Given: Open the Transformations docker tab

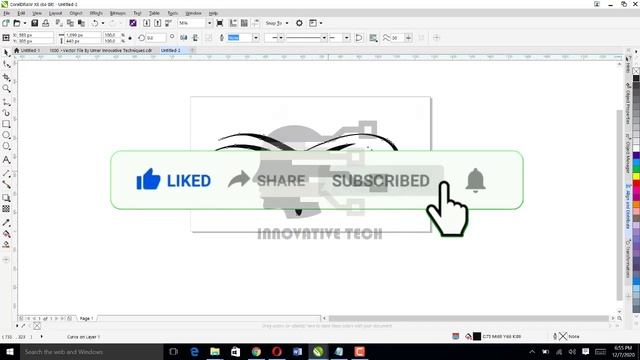Looking at the screenshot, I should [x=628, y=260].
